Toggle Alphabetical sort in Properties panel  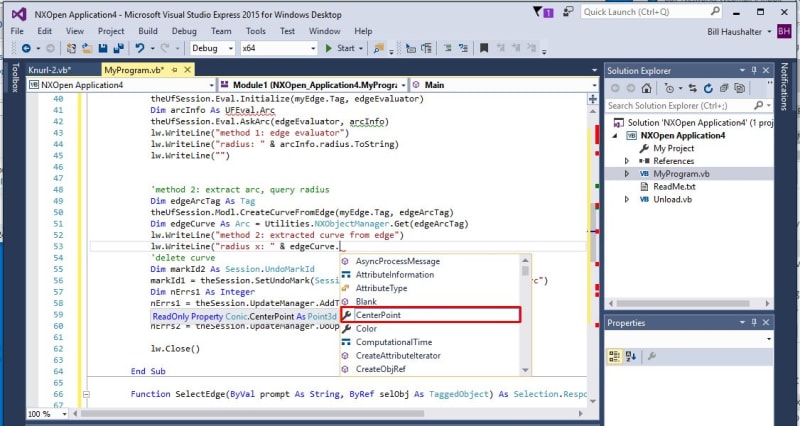coord(631,356)
